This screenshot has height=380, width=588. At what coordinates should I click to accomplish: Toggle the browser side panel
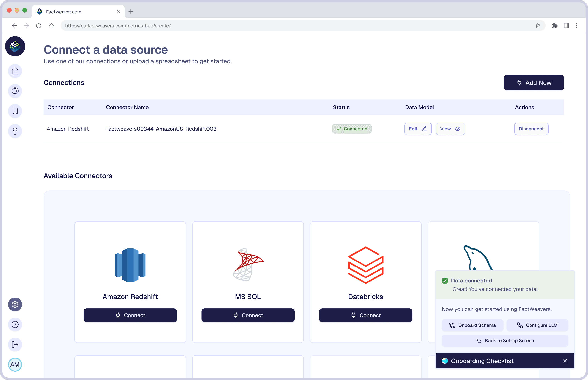[566, 25]
